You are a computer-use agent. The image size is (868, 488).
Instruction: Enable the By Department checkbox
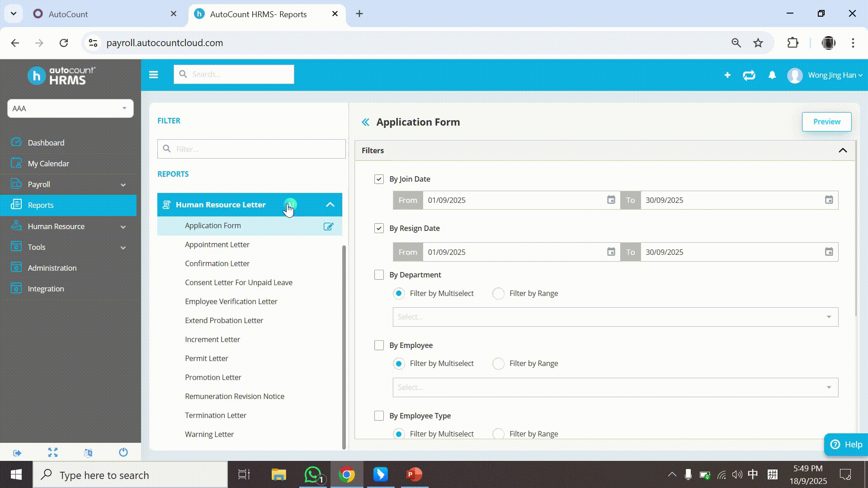click(379, 275)
